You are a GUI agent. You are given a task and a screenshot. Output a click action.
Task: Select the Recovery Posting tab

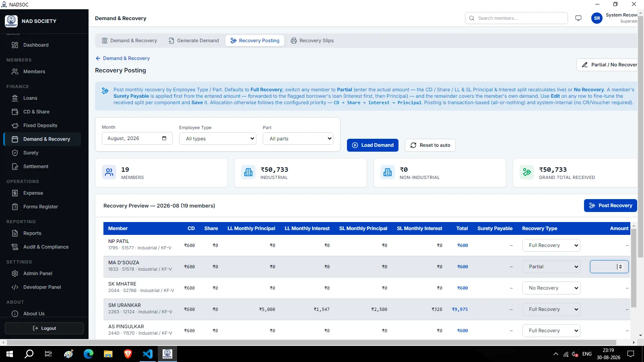pos(255,41)
